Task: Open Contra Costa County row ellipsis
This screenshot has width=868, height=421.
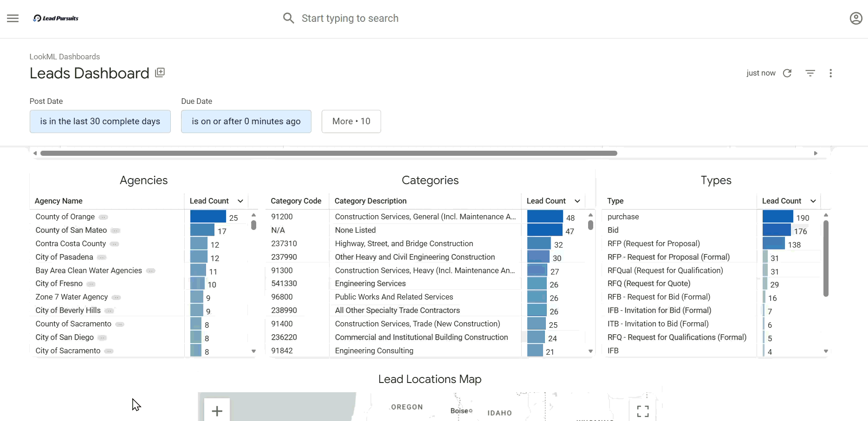Action: coord(115,244)
